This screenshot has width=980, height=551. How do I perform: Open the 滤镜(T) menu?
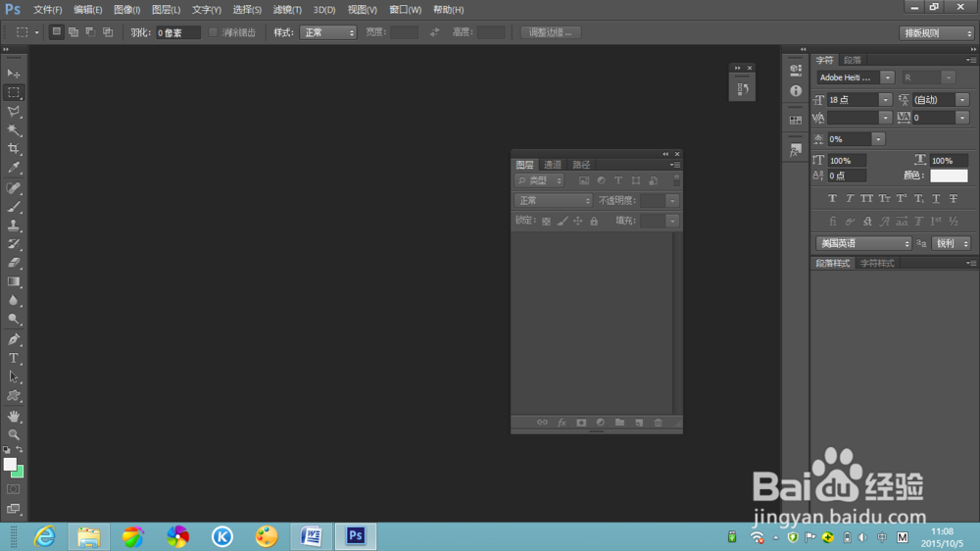(x=287, y=10)
